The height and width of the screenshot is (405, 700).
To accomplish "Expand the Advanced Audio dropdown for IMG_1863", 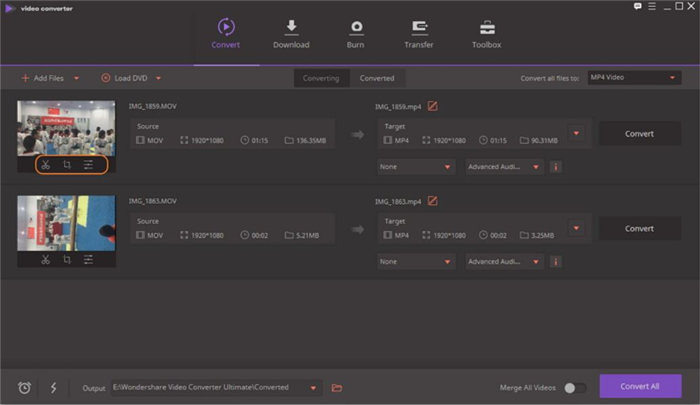I will (x=505, y=261).
